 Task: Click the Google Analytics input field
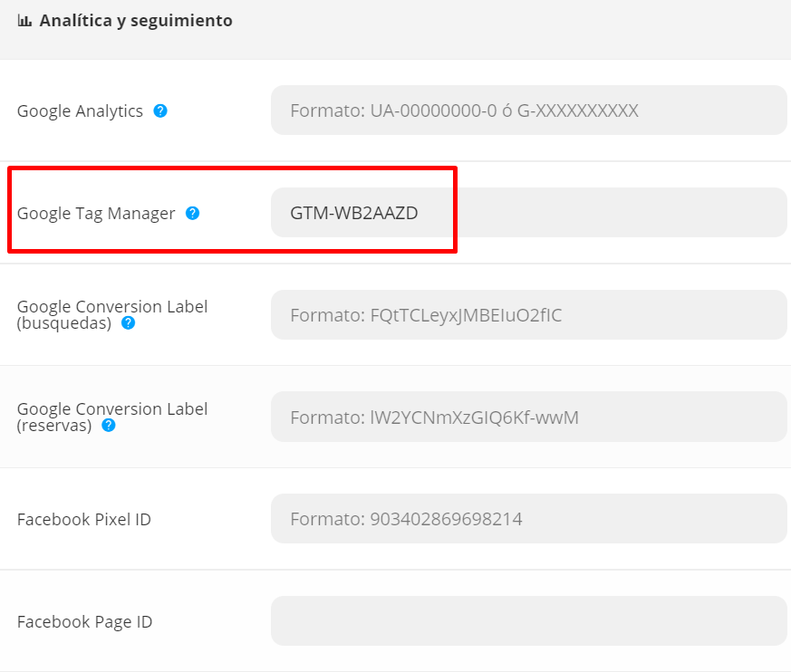529,110
